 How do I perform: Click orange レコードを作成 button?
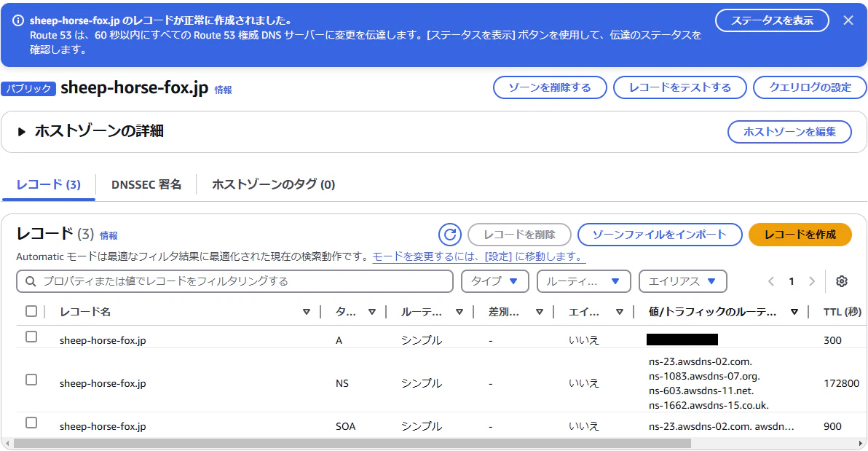(x=800, y=235)
